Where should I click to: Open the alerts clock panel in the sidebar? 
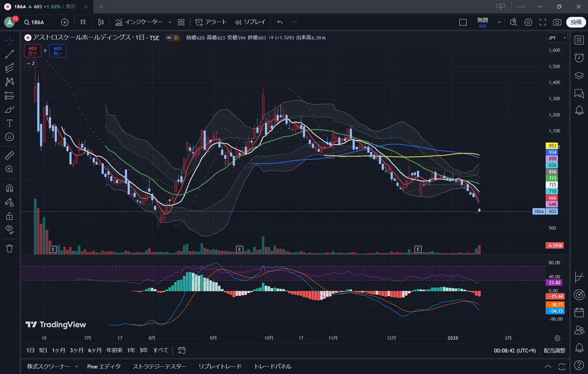pos(579,57)
